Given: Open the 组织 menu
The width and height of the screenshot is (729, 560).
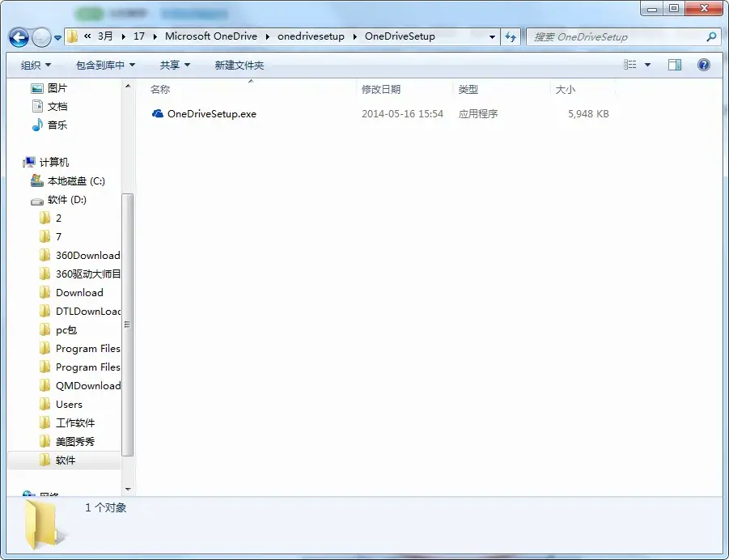Looking at the screenshot, I should pyautogui.click(x=36, y=65).
